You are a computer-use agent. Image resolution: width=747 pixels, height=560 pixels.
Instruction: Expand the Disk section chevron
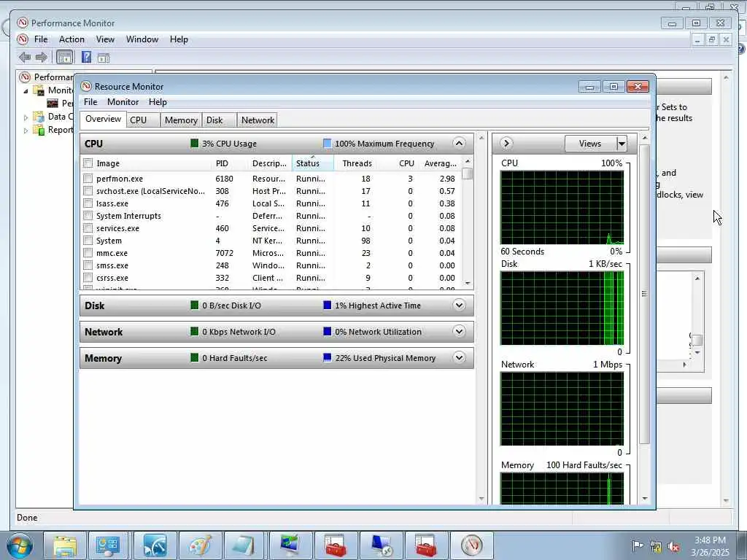[x=460, y=306]
